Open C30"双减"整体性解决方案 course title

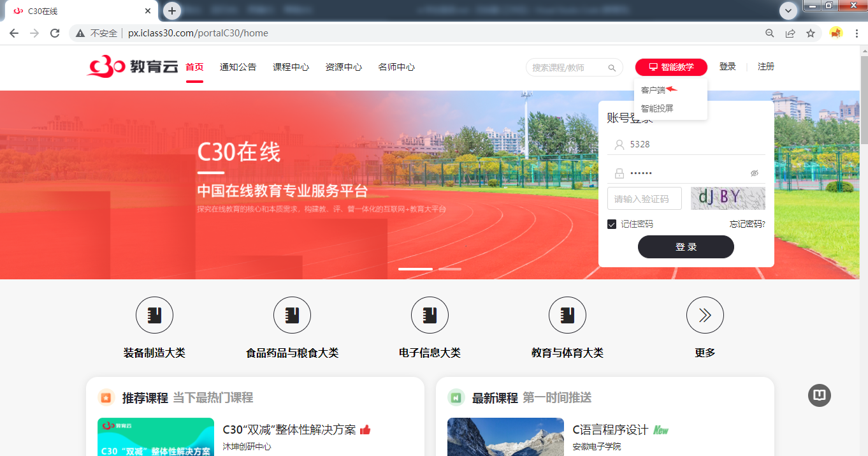click(289, 430)
